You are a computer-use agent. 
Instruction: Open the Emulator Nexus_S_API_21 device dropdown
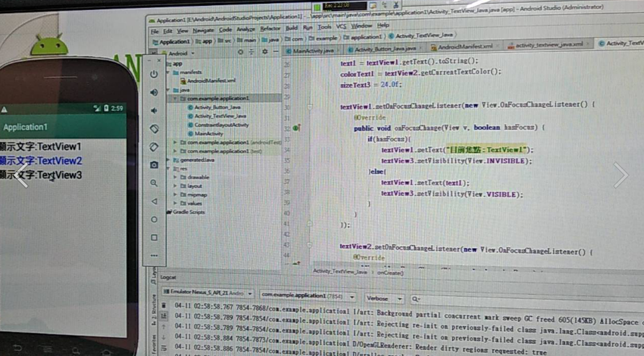point(207,293)
